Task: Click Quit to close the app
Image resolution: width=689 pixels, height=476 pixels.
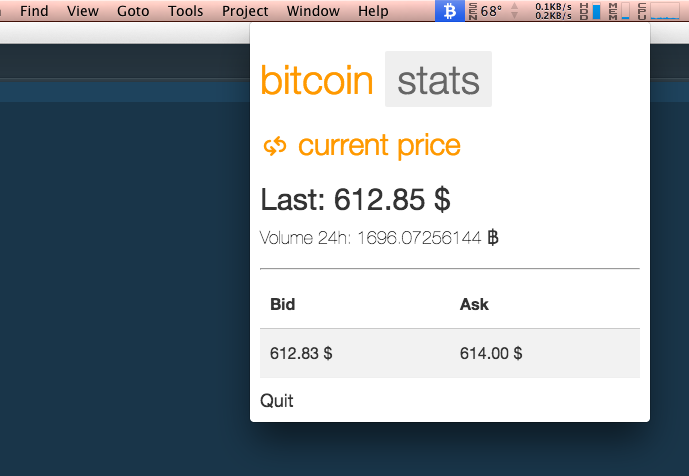Action: 276,400
